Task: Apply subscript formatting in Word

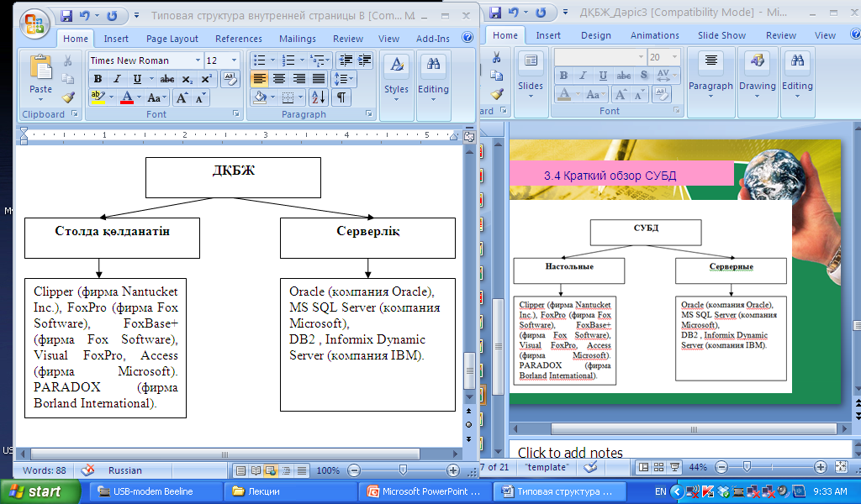Action: click(x=188, y=80)
